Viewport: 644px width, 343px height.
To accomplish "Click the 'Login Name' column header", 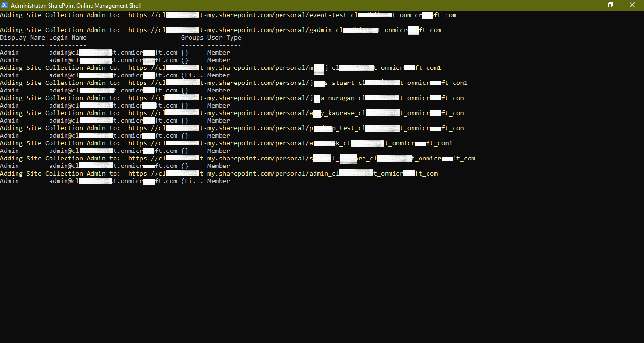I will [x=68, y=38].
